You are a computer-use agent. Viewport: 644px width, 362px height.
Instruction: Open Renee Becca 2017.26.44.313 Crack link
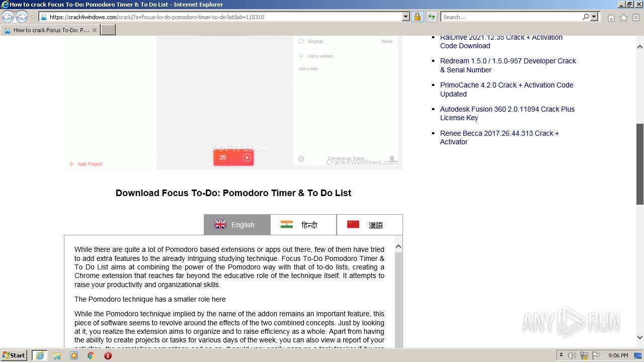tap(500, 137)
